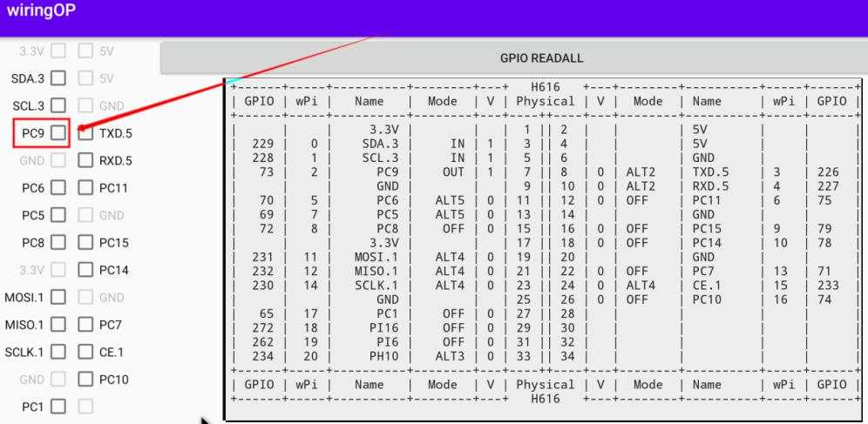The width and height of the screenshot is (868, 424).
Task: Select the greyed GND checkbox beside PC5
Action: point(85,215)
